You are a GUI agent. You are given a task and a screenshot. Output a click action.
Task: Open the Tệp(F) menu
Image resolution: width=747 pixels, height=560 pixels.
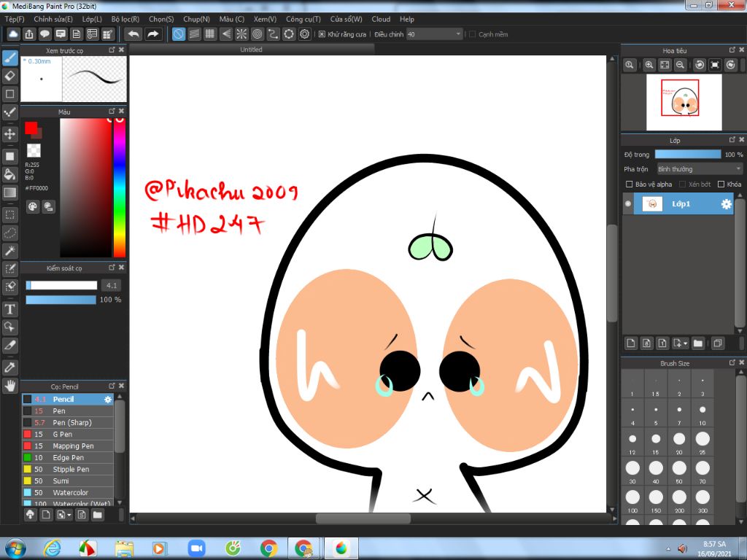coord(15,19)
